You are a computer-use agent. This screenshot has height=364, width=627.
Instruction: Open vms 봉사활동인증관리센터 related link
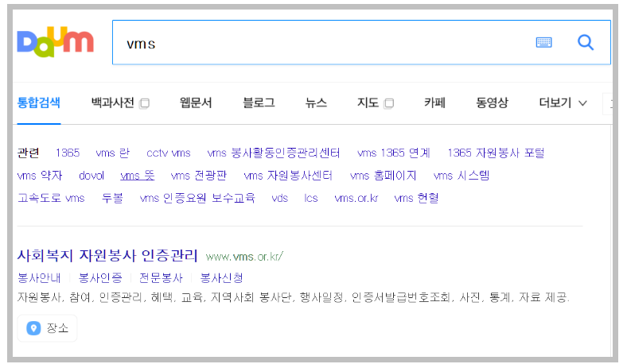click(274, 153)
